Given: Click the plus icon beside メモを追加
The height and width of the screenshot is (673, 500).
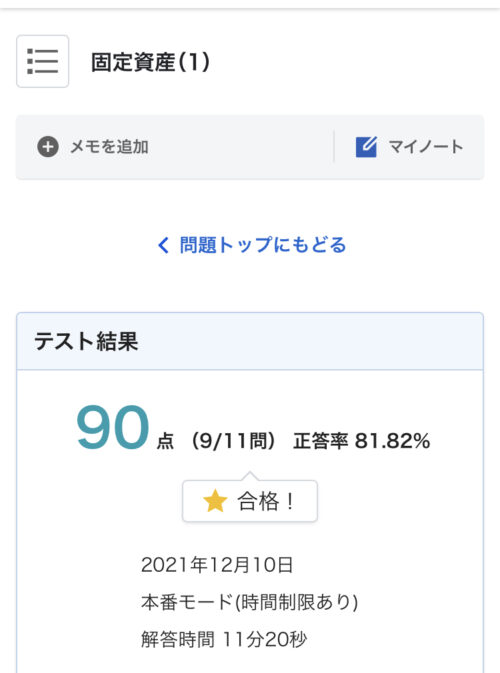Looking at the screenshot, I should tap(48, 147).
